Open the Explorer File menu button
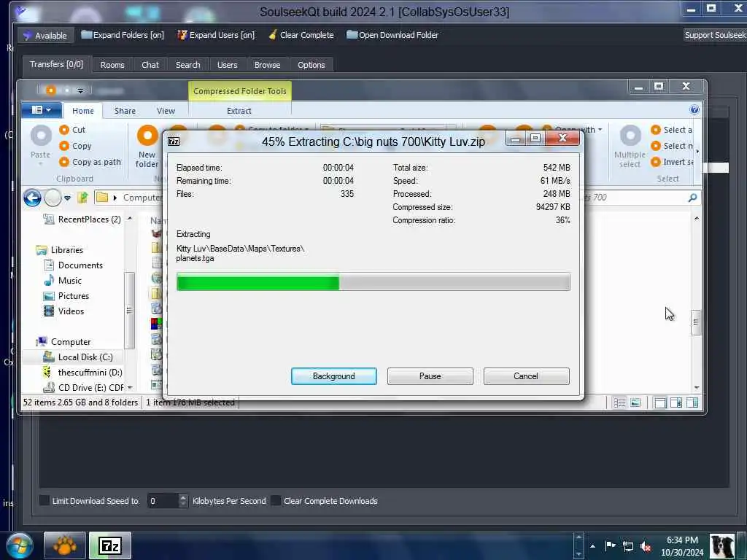Viewport: 747px width, 560px height. [x=41, y=110]
